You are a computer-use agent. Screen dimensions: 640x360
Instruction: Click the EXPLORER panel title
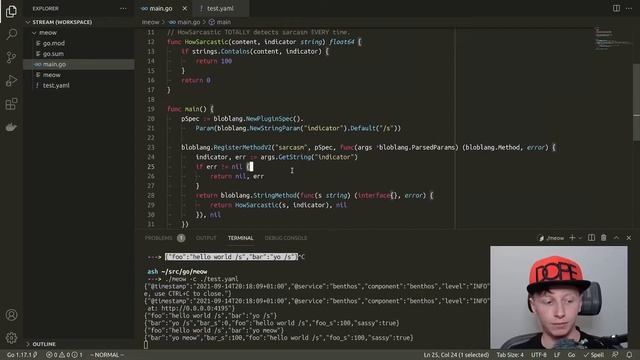pyautogui.click(x=45, y=9)
